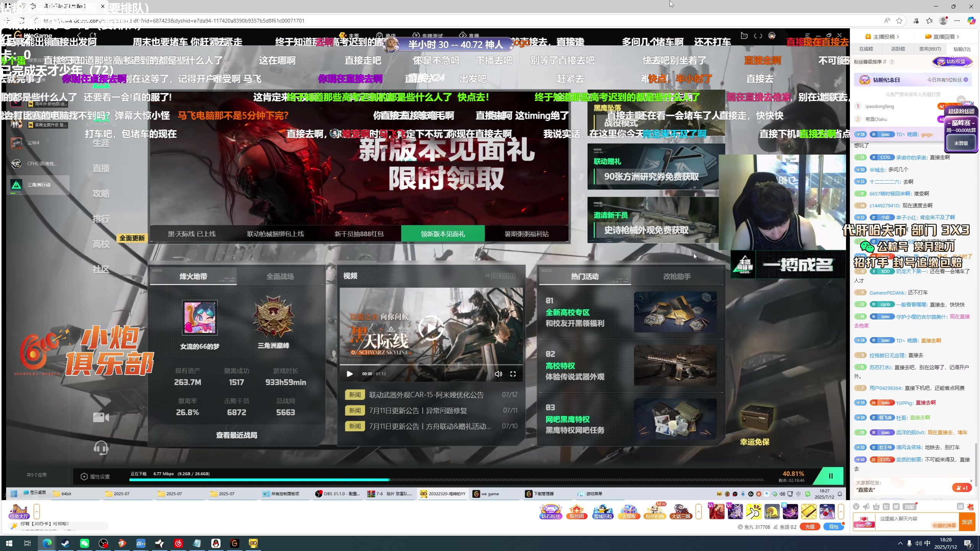Switch to the 烽火地带 tab
The height and width of the screenshot is (551, 980).
tap(193, 276)
